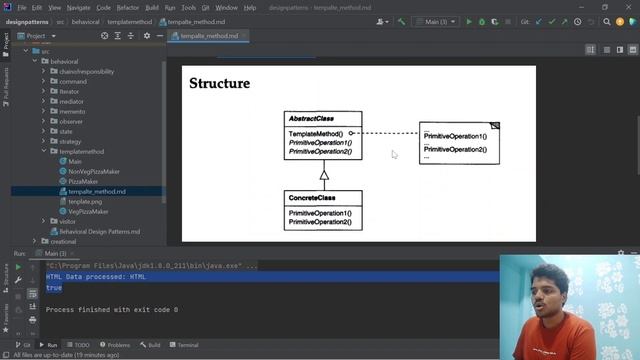Open the Git menu
The width and height of the screenshot is (640, 360).
(206, 8)
